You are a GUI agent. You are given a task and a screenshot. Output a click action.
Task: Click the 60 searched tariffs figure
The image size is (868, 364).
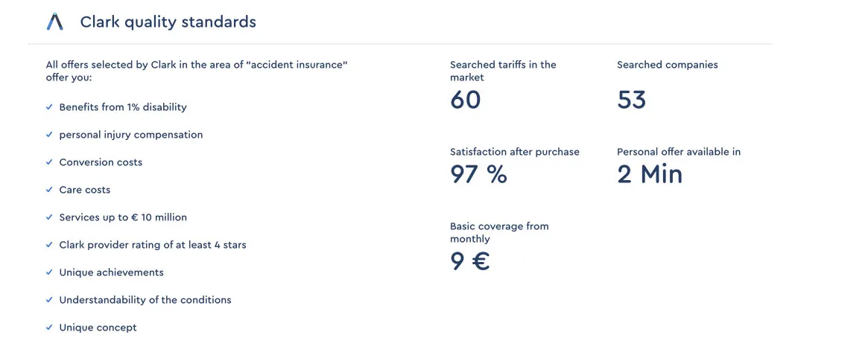(466, 100)
